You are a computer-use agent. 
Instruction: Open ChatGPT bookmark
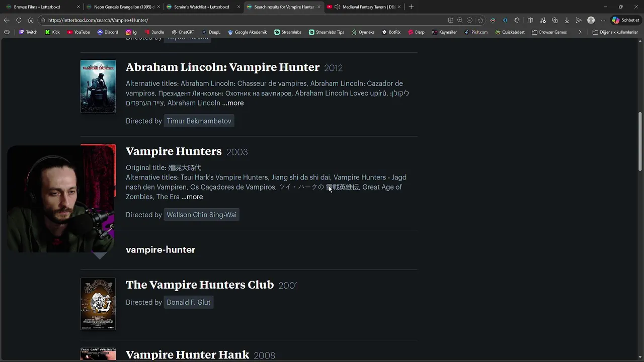pos(183,32)
